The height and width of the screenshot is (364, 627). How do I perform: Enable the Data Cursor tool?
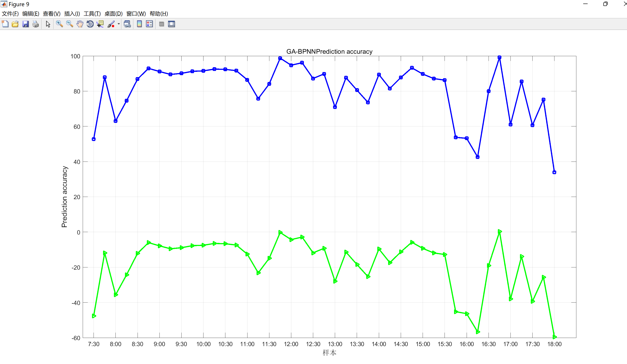(x=100, y=24)
